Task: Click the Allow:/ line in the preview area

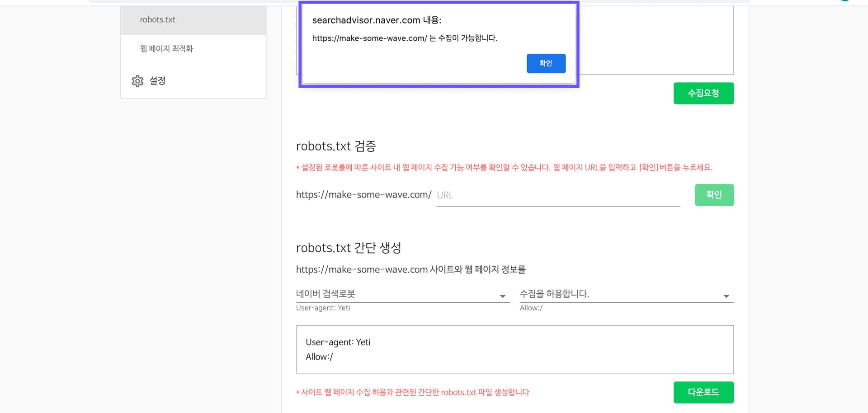Action: pos(319,357)
